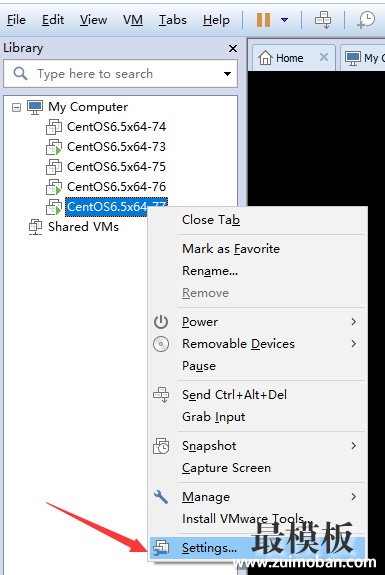Open the library search filter dropdown
The image size is (385, 575).
pyautogui.click(x=227, y=74)
